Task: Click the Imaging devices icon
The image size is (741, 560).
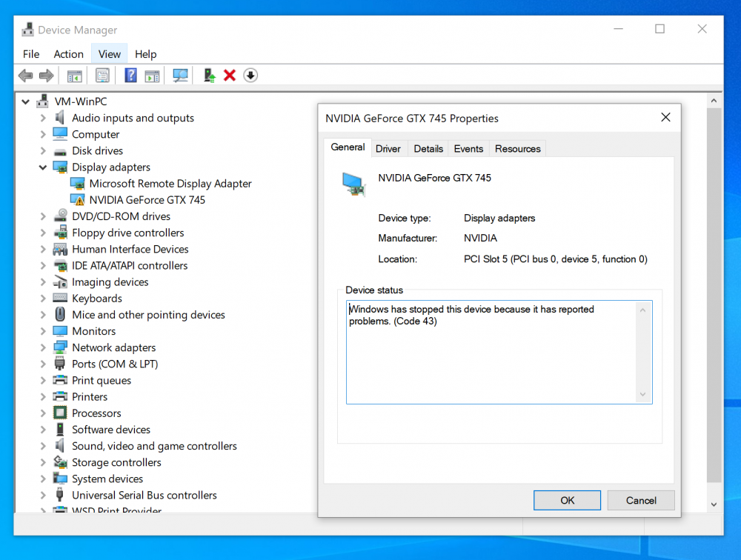Action: tap(60, 282)
